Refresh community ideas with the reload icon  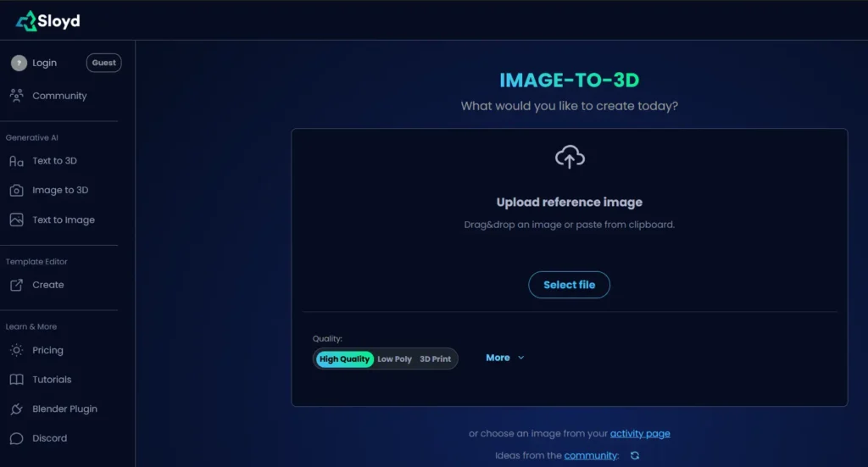(x=635, y=455)
